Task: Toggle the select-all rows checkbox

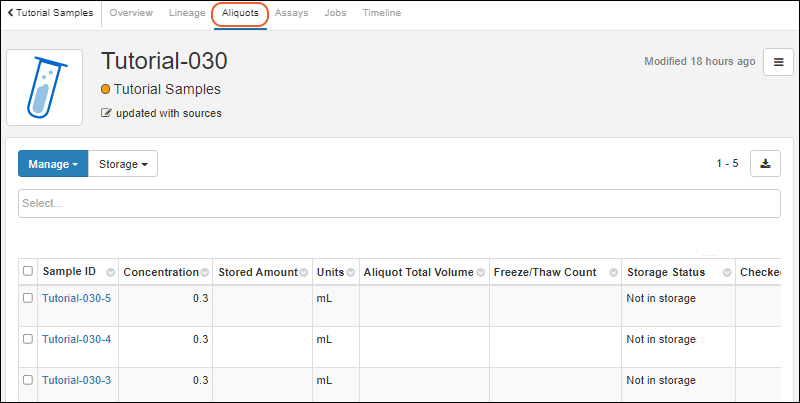Action: coord(28,271)
